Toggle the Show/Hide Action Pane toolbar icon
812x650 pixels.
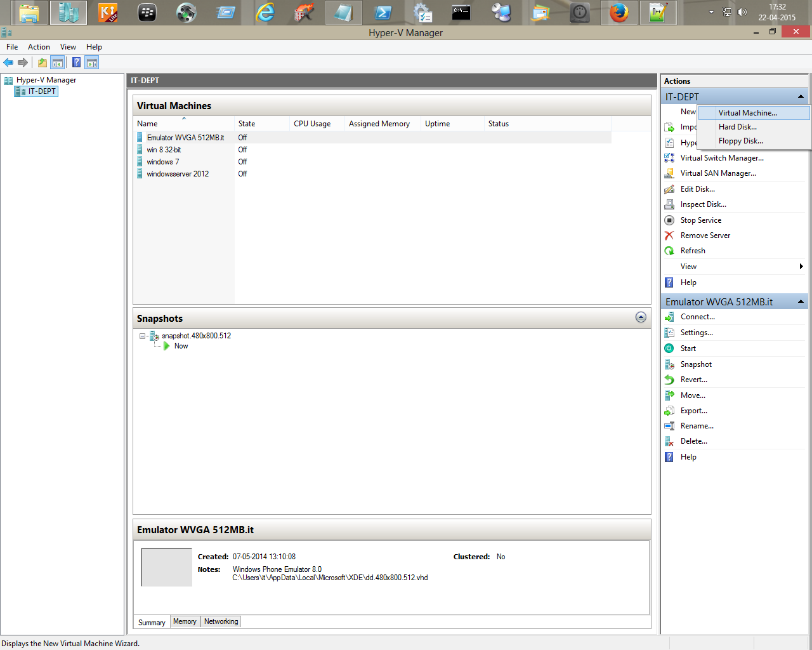92,62
